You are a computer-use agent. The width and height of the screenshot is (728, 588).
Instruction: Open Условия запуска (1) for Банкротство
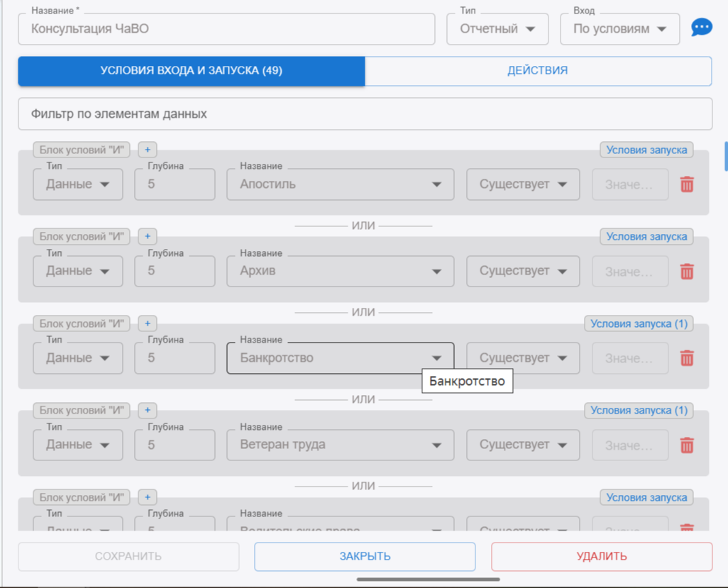(639, 323)
